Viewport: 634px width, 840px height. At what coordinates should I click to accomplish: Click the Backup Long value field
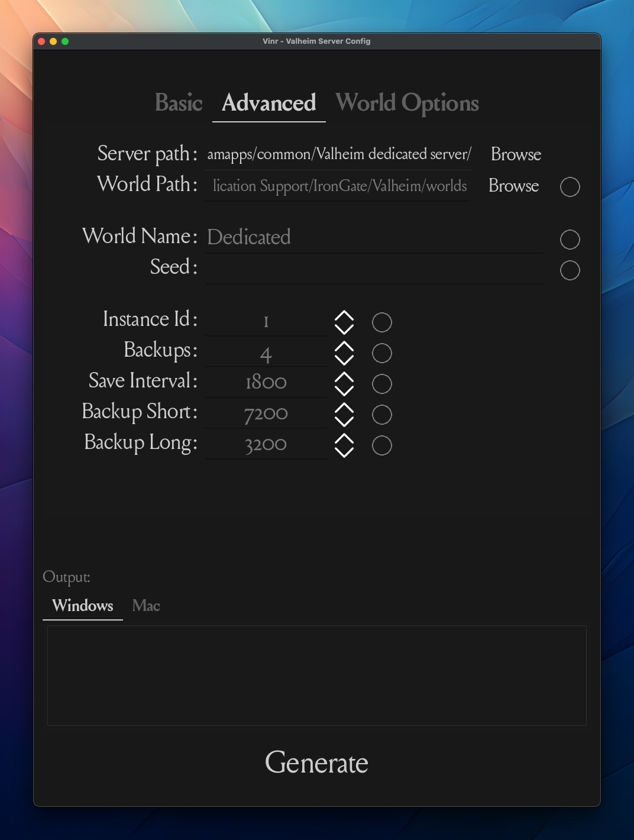click(266, 444)
